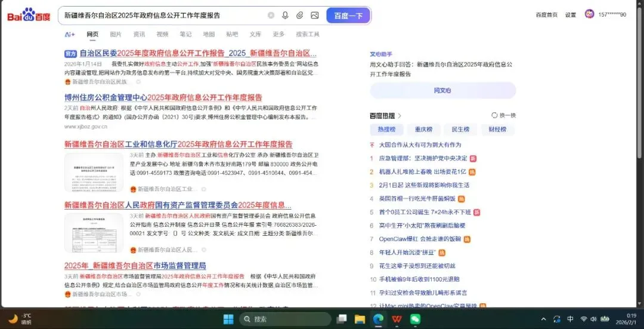Screen dimensions: 644x329
Task: Click the volume speaker tray icon
Action: (x=593, y=319)
